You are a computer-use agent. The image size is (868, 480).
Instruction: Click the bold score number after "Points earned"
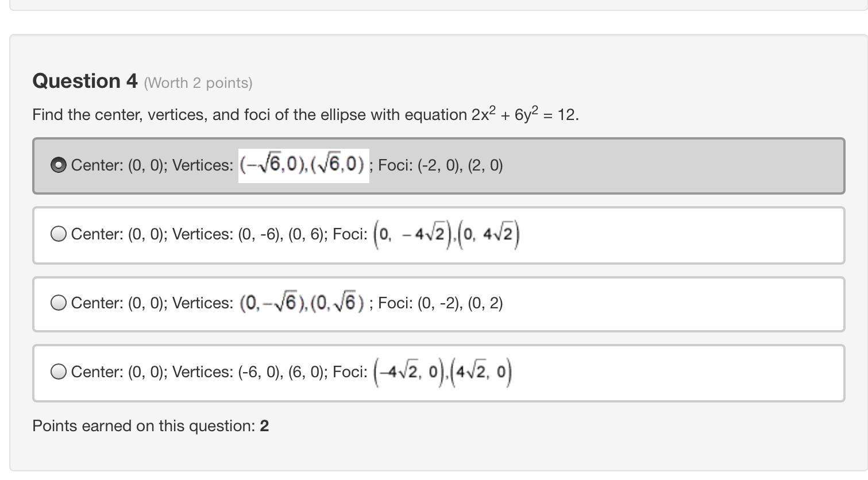pos(264,426)
